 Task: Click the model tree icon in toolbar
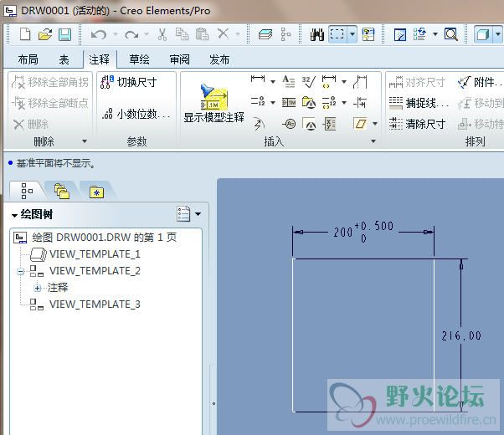(285, 34)
